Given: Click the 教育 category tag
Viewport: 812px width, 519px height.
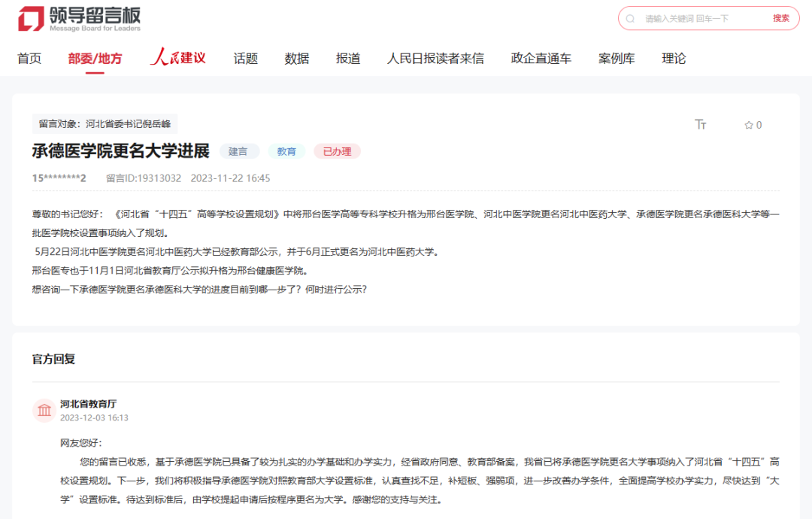Looking at the screenshot, I should coord(286,151).
